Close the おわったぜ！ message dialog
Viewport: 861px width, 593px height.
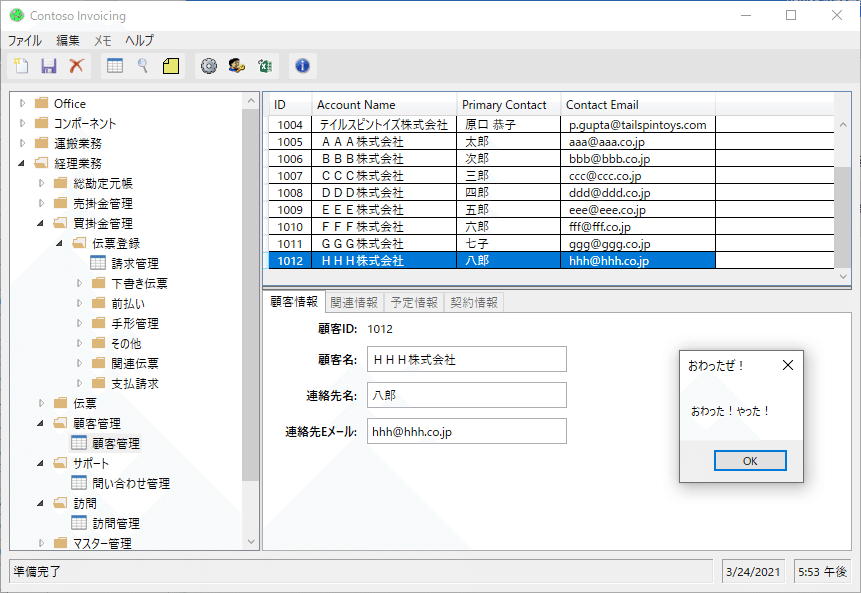787,365
